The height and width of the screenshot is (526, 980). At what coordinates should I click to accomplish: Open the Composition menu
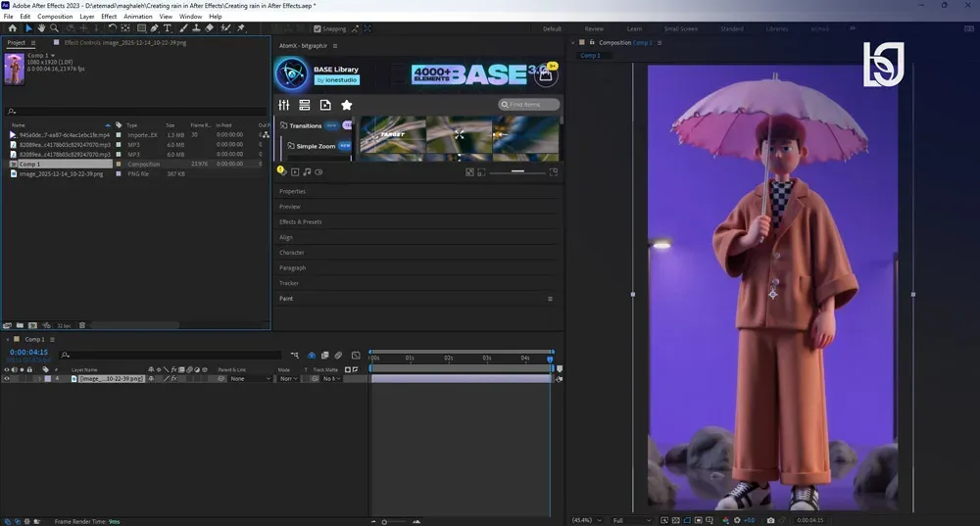click(x=55, y=17)
